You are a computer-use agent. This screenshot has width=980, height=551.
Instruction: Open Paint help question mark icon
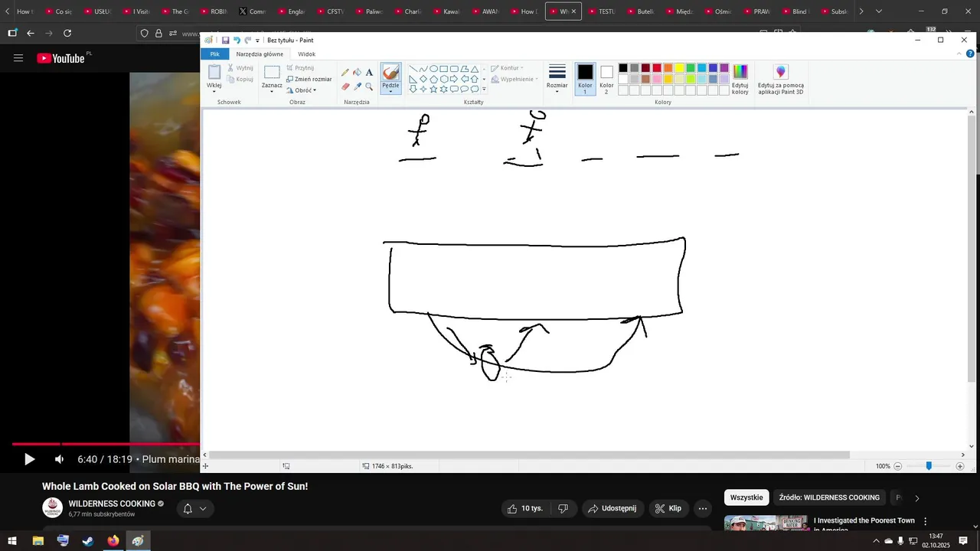[x=970, y=54]
